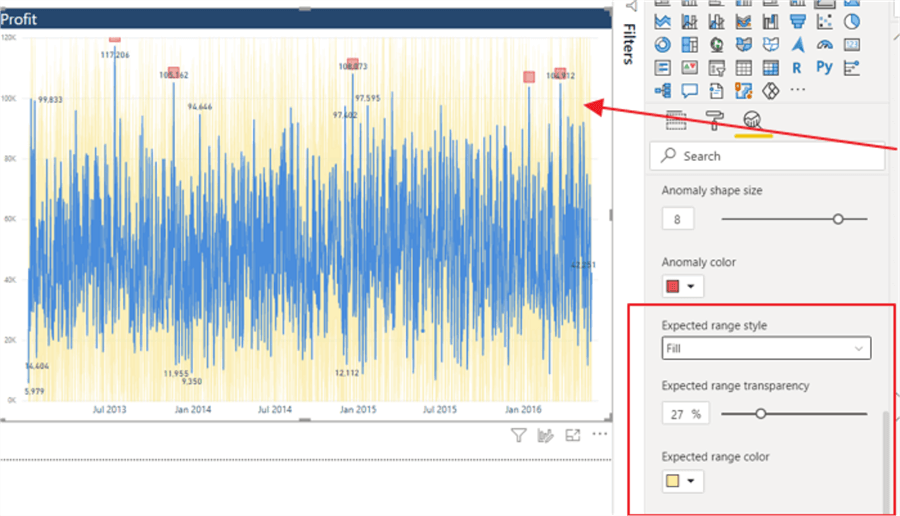900x516 pixels.
Task: Click the Expected range transparency slider handle
Action: (x=761, y=413)
